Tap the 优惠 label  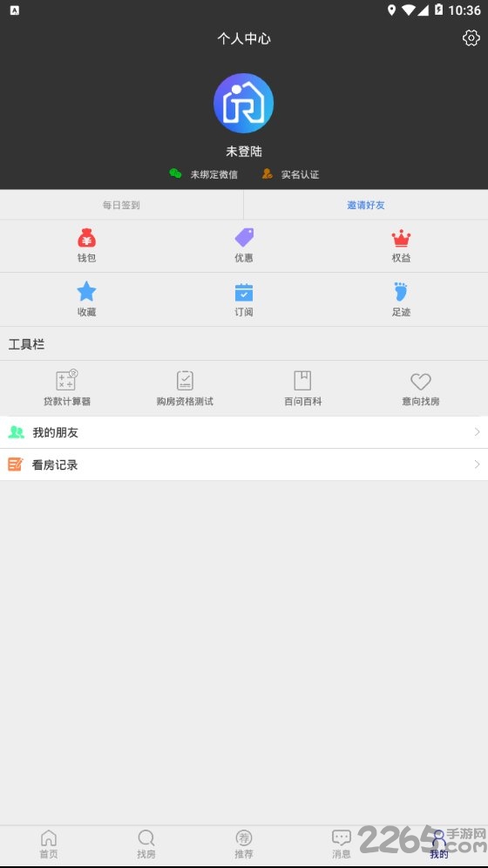point(244,257)
